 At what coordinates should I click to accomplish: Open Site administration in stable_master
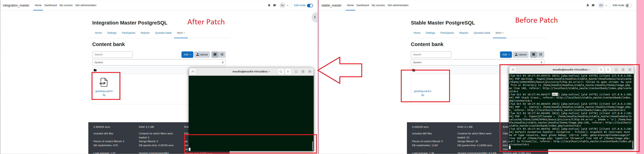click(398, 5)
